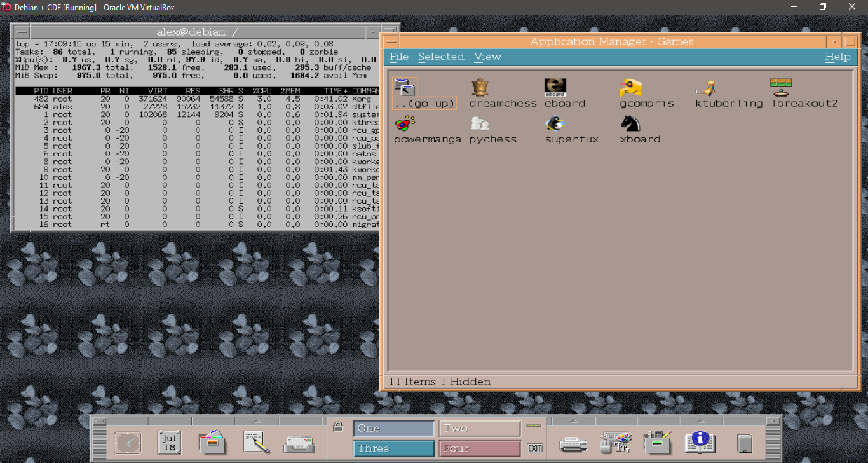
Task: Open the Style Manager on the front panel
Action: click(x=615, y=442)
